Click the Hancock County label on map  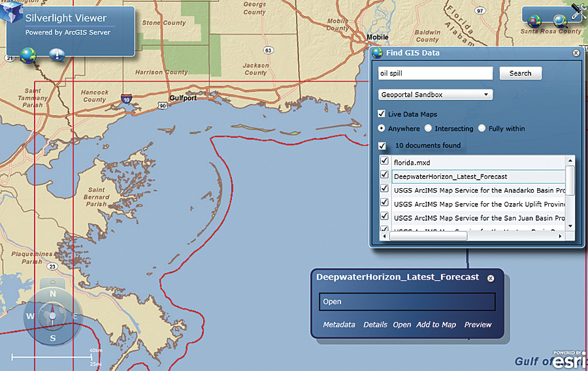(x=95, y=96)
